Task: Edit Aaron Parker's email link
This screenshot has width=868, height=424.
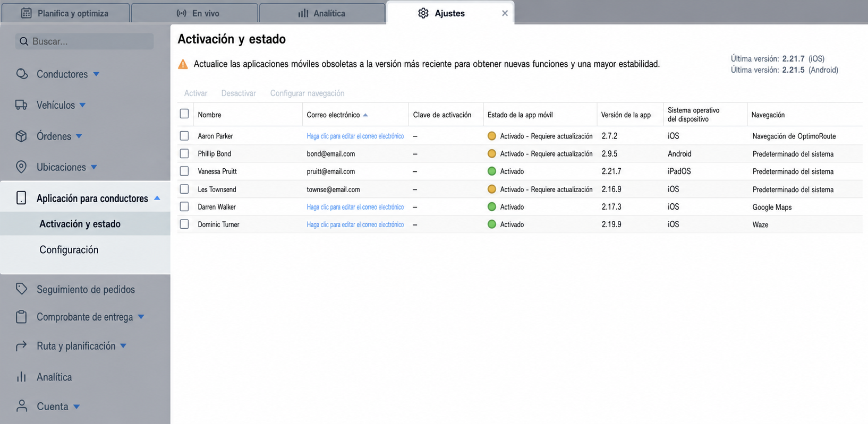Action: pos(355,136)
